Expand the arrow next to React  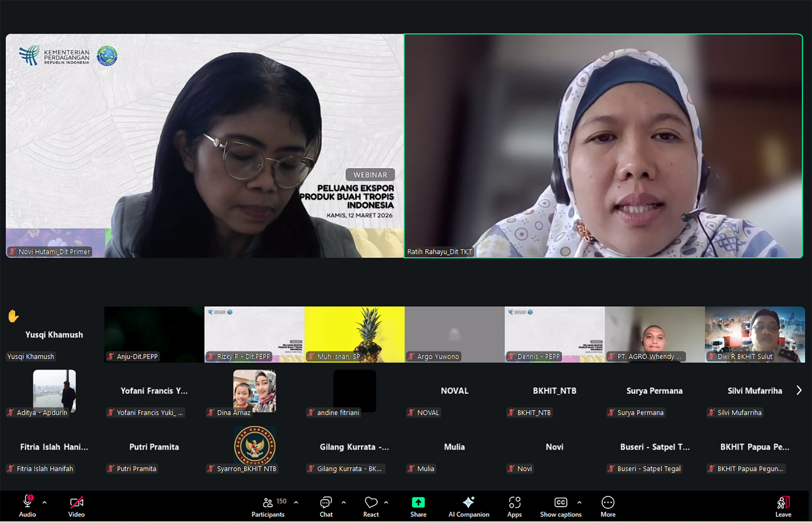[386, 502]
